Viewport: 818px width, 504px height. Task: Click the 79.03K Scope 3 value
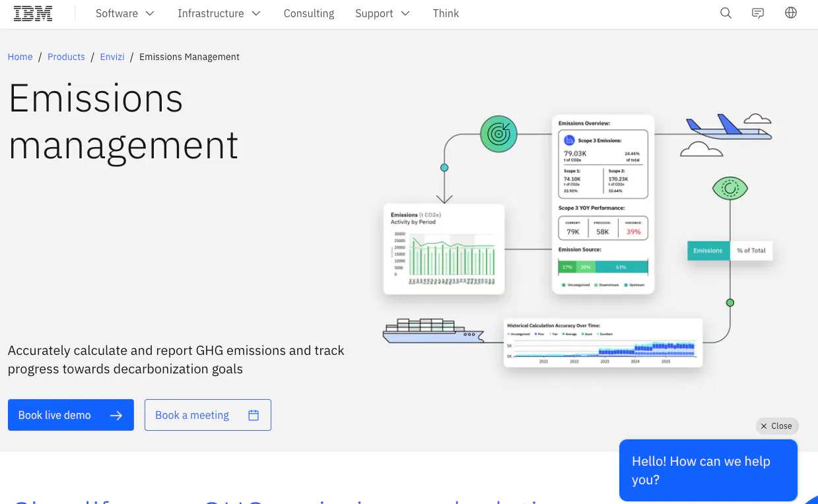point(575,154)
